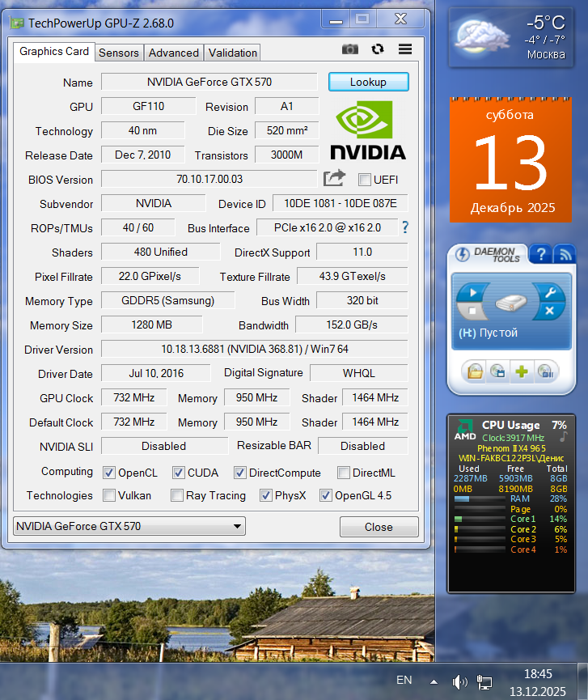The height and width of the screenshot is (700, 588).
Task: Open the volume speaker tray icon
Action: pos(459,681)
